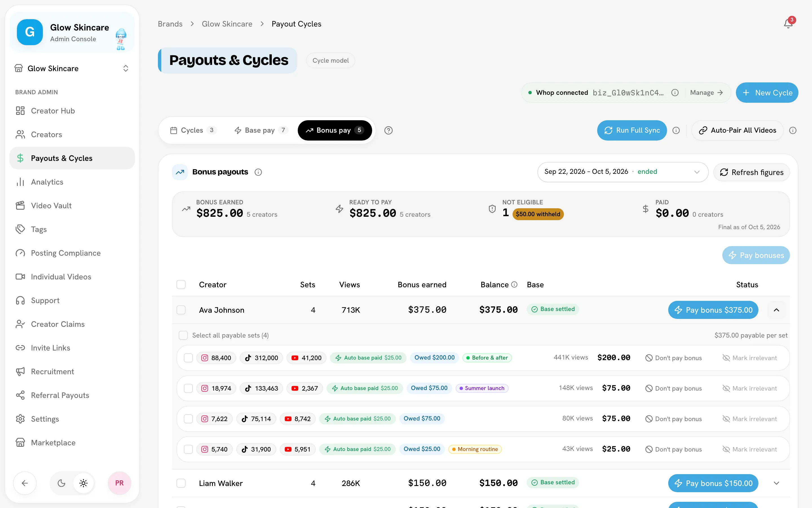Open help icon next to Bonus pay tab

388,130
